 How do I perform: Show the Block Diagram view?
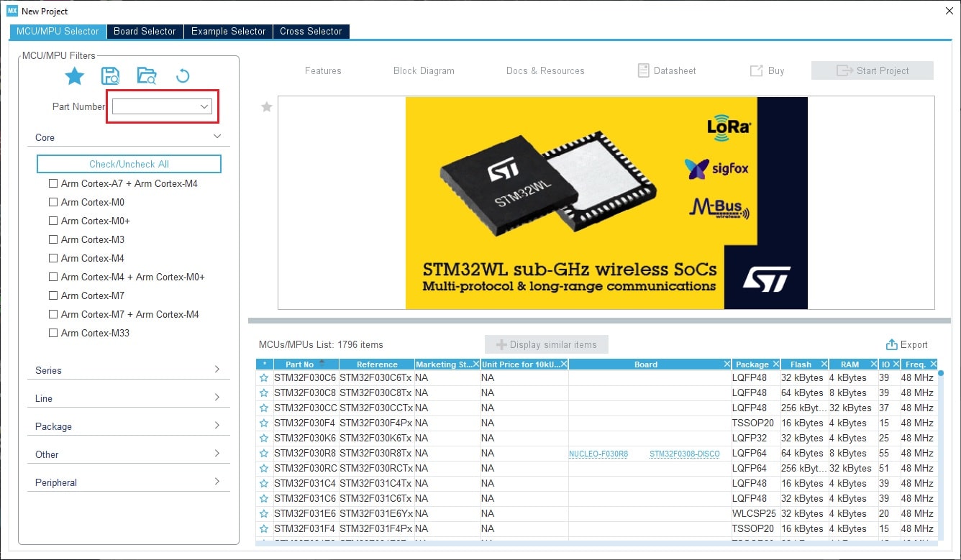424,70
